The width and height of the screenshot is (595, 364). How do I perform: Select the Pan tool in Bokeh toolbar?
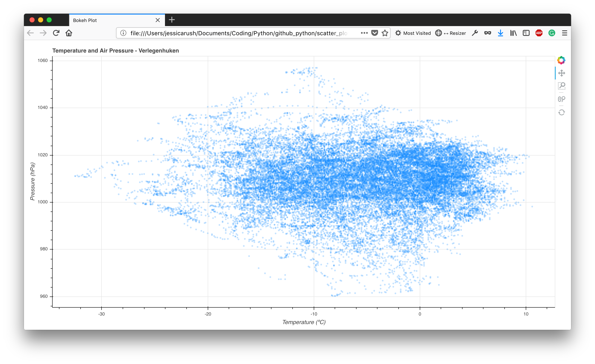[x=561, y=73]
